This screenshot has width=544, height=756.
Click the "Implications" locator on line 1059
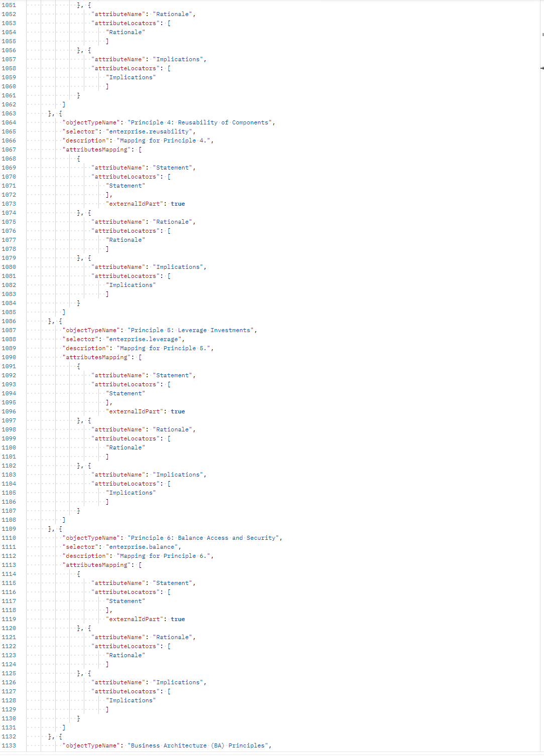[x=131, y=77]
